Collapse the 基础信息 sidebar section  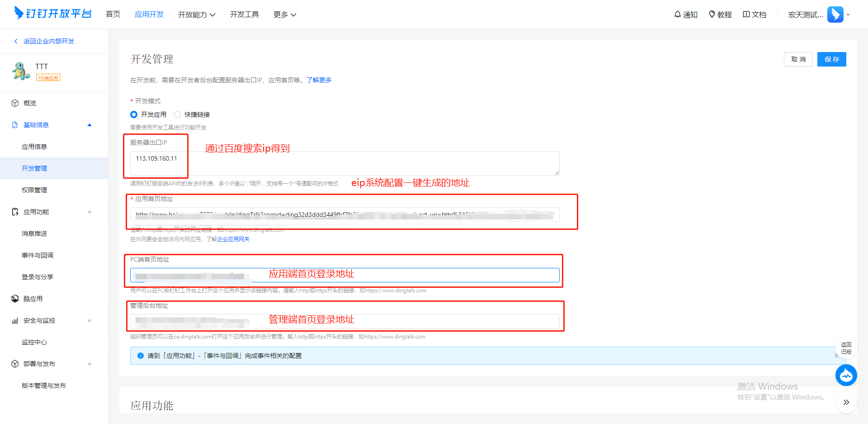90,125
